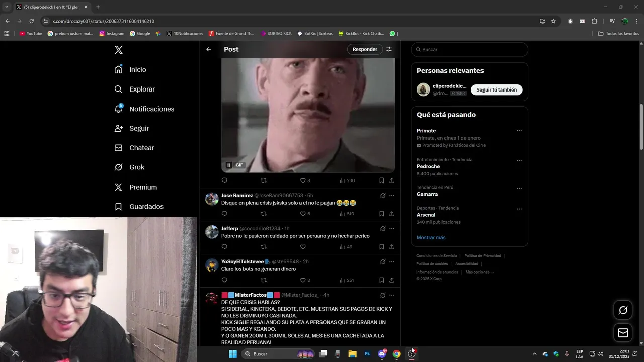Open Photoshop from taskbar
The width and height of the screenshot is (644, 362).
[x=367, y=354]
